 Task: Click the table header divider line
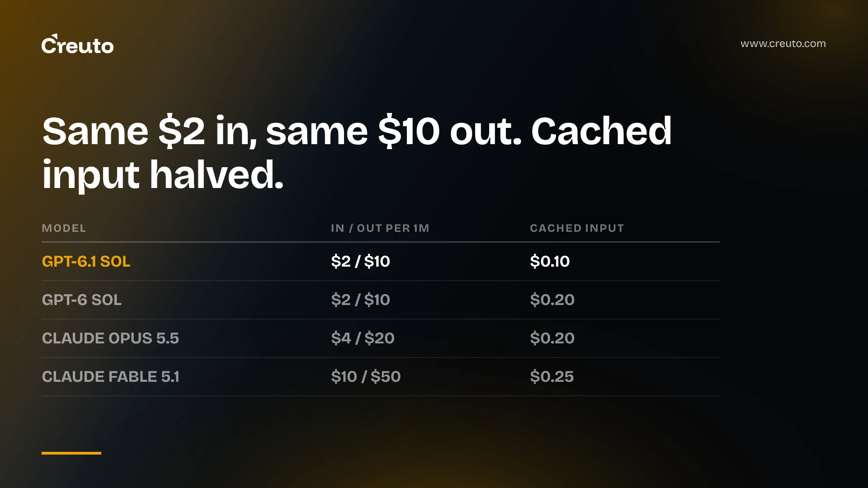point(381,242)
